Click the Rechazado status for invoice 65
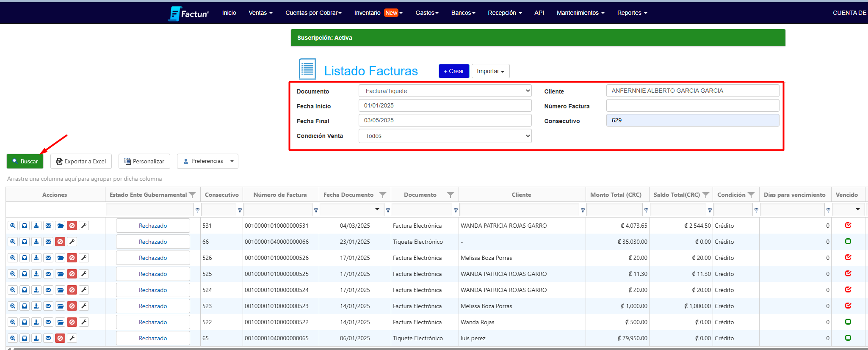Screen dimensions: 868x350 153,338
